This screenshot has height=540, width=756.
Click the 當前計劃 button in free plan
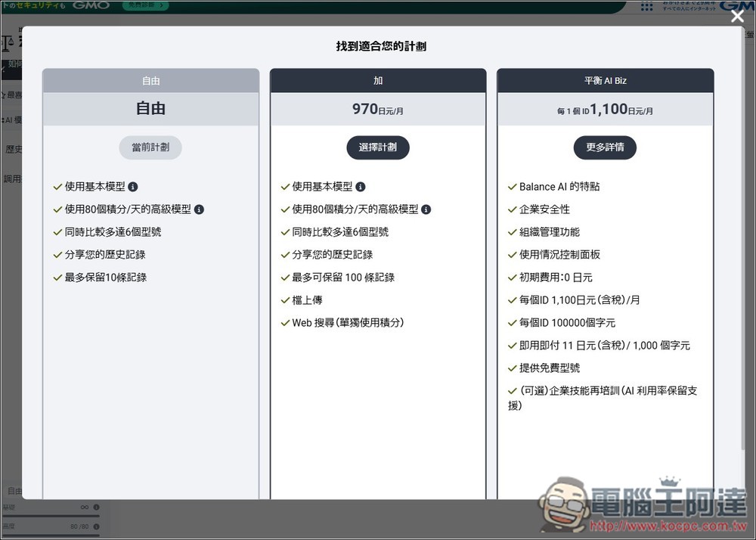click(x=150, y=147)
